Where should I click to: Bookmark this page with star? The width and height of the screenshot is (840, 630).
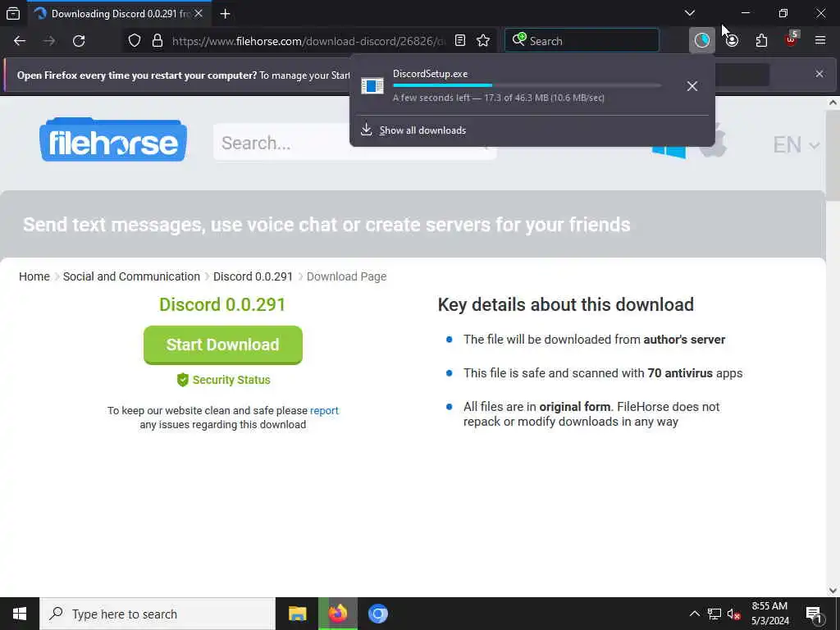[483, 41]
